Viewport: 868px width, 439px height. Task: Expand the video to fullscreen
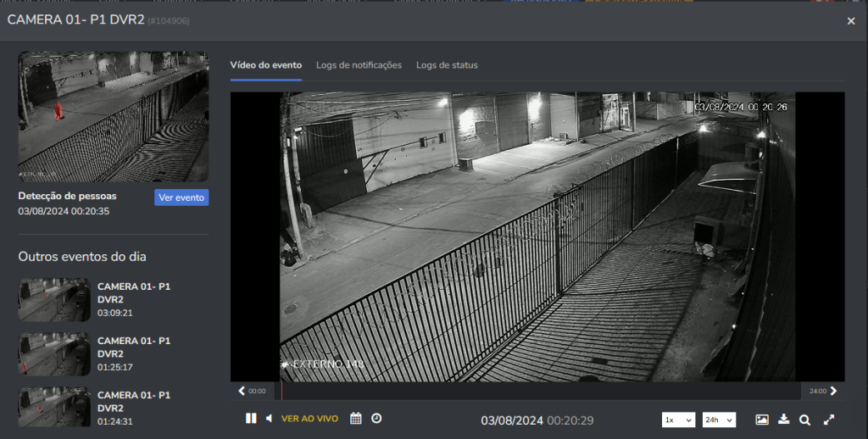pyautogui.click(x=829, y=420)
